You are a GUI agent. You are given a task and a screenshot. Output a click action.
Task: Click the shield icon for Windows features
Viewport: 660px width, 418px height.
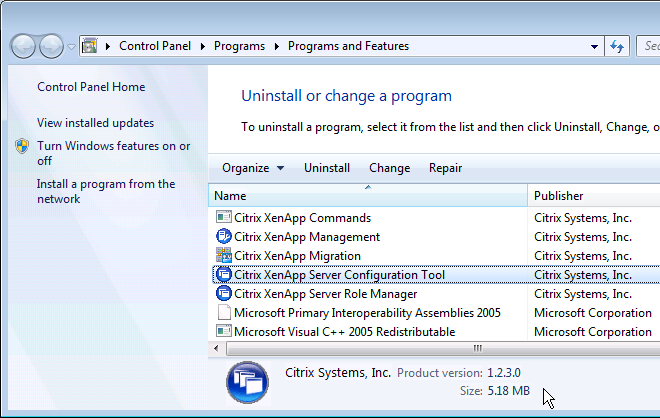pyautogui.click(x=22, y=146)
